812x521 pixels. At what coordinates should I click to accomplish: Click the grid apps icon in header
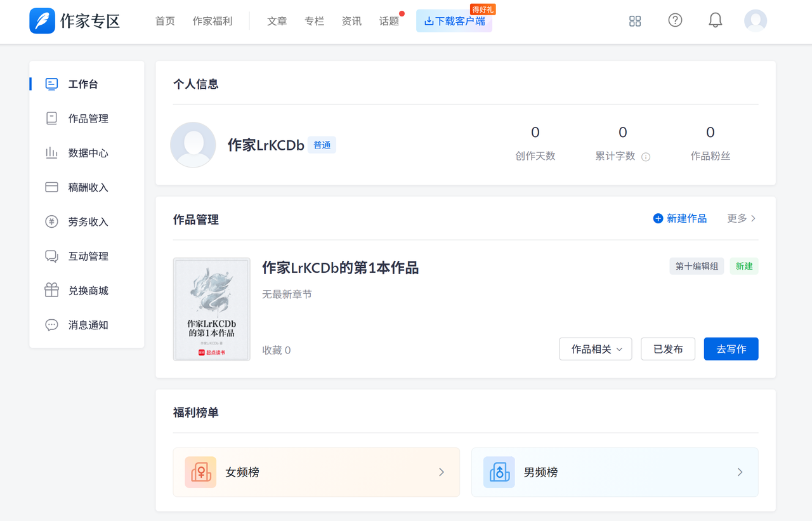pos(635,21)
